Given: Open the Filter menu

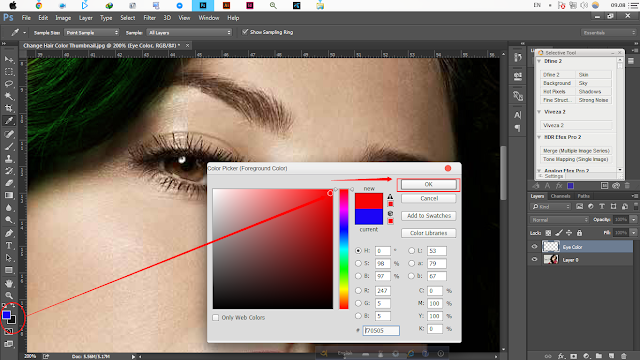Looking at the screenshot, I should coord(149,18).
